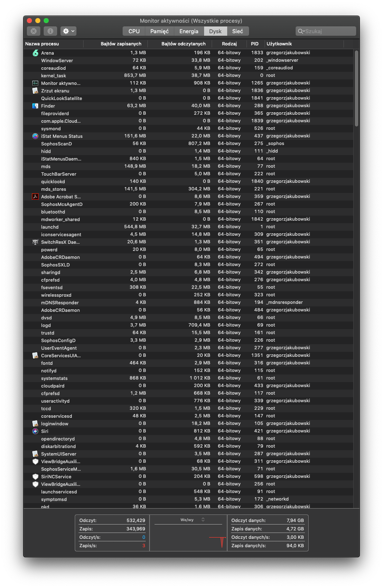
Task: Sort by PID column header
Action: 254,44
